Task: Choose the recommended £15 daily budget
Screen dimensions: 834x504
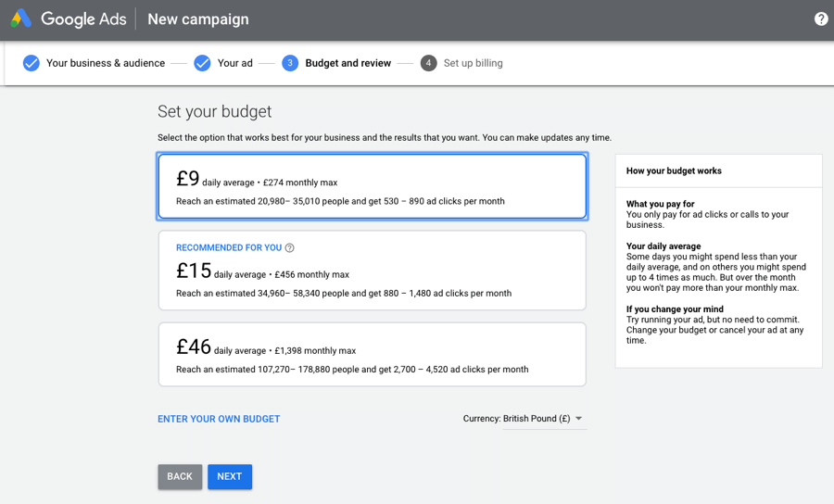Action: [372, 271]
